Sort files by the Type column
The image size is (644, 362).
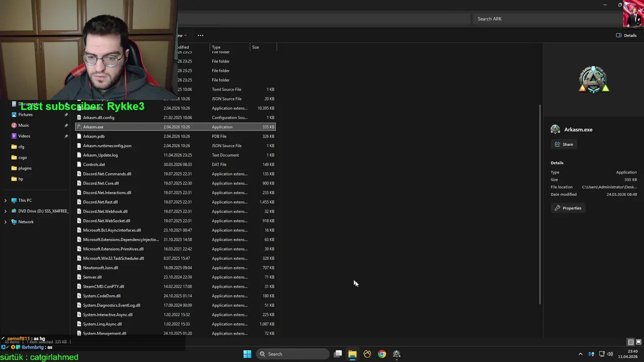pyautogui.click(x=229, y=47)
